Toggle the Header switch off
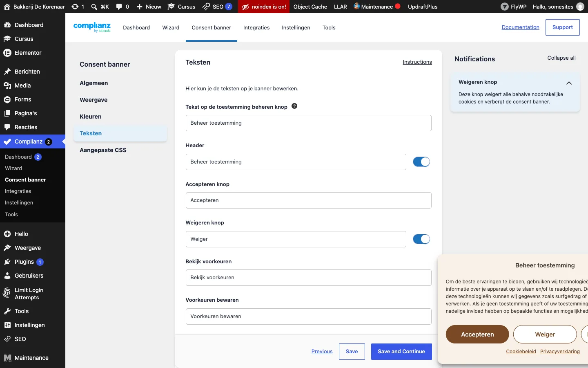The image size is (588, 368). point(421,162)
